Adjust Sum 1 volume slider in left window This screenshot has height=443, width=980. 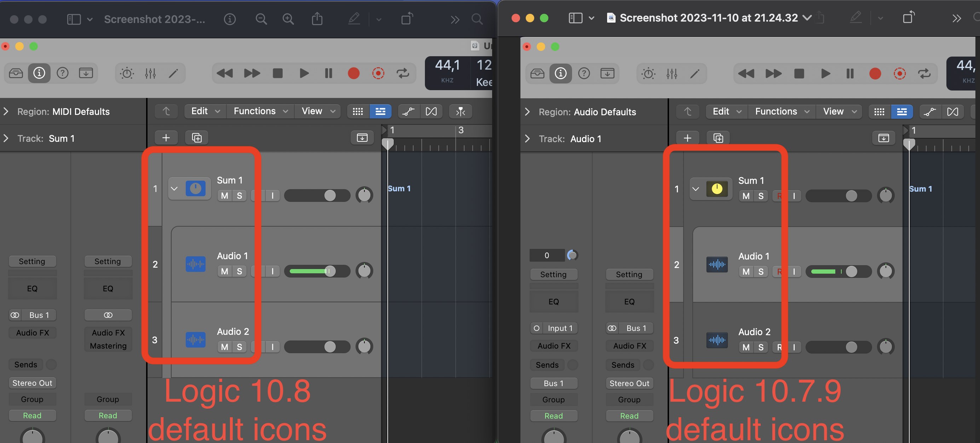317,196
